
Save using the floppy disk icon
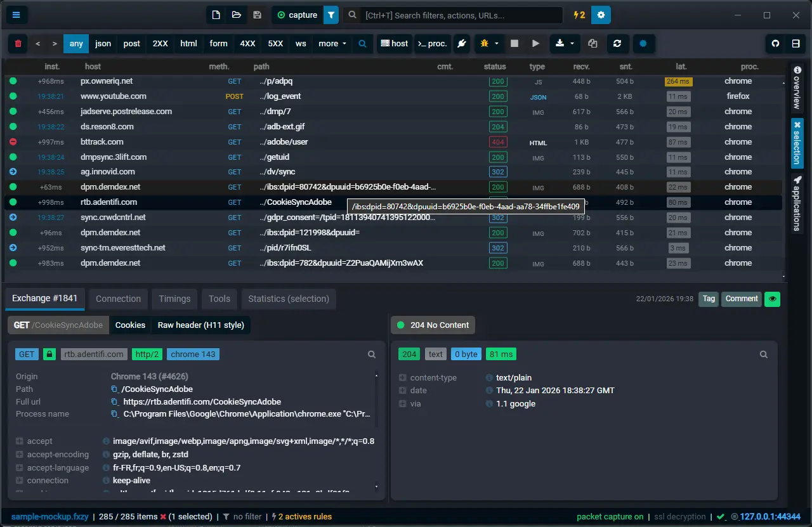coord(257,15)
